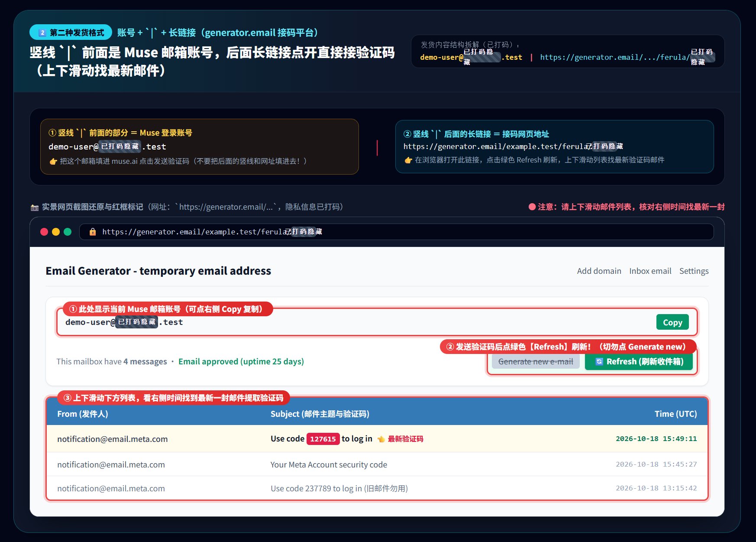
Task: Click the red 127615 code badge
Action: click(x=323, y=439)
